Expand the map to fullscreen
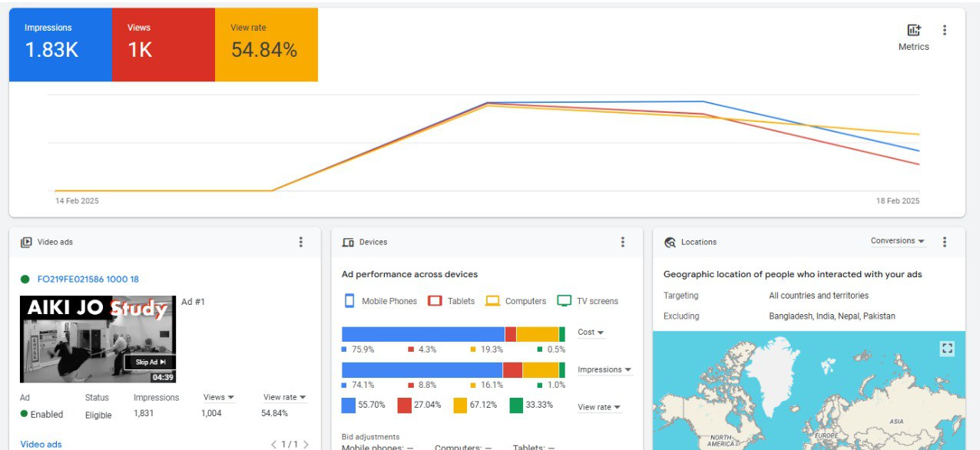Screen dimensions: 980x450 coord(947,349)
